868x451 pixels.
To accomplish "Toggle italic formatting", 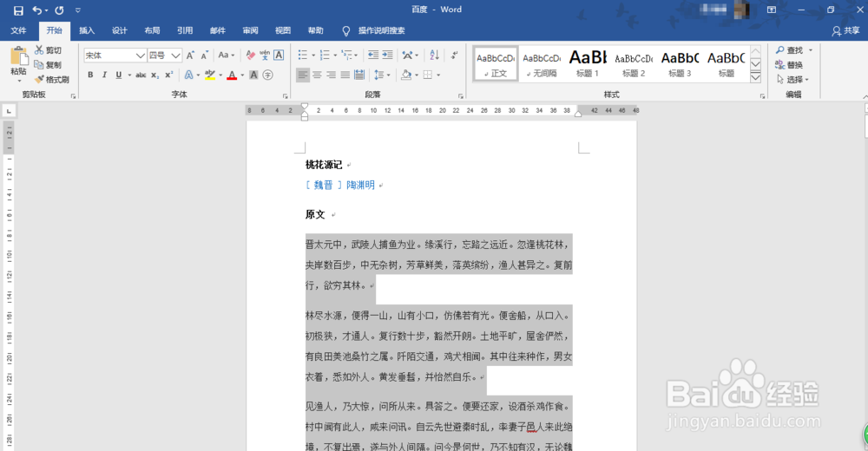I will pyautogui.click(x=104, y=75).
